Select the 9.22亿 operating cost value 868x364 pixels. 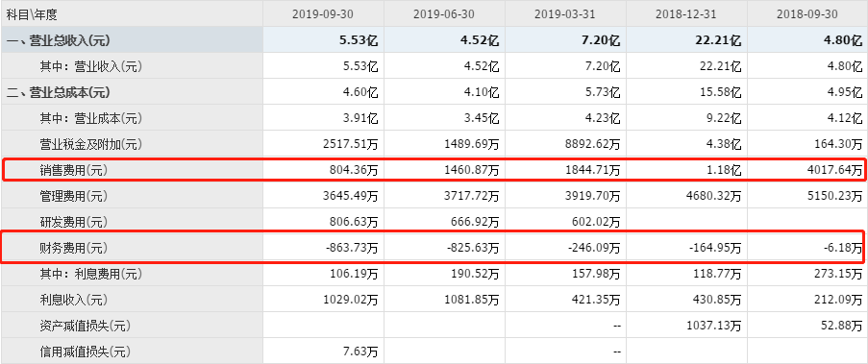[725, 118]
